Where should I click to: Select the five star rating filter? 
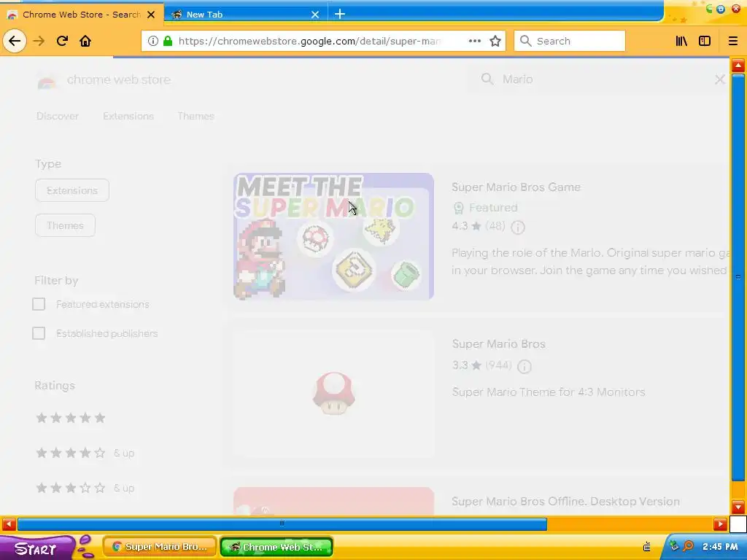click(71, 418)
